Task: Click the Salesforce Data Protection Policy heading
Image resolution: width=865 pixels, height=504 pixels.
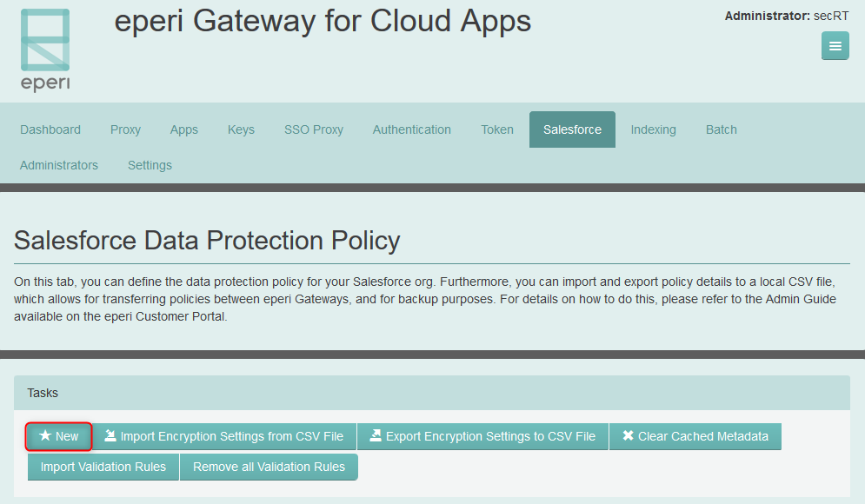Action: [x=207, y=241]
